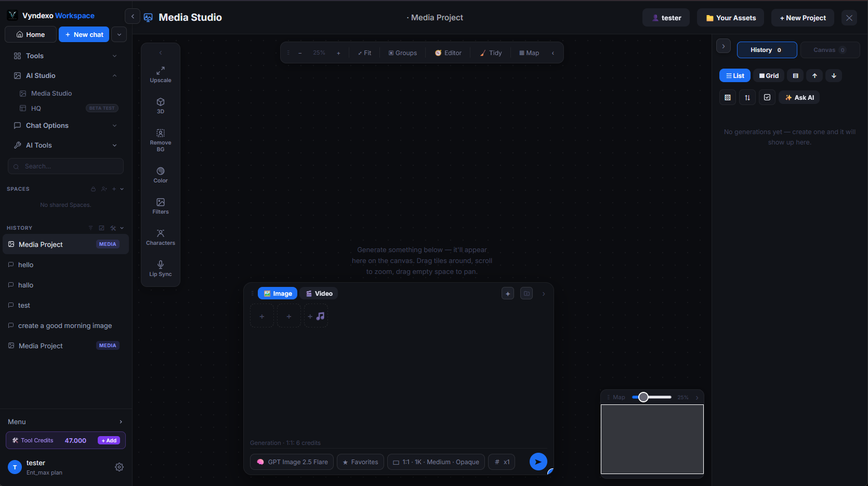Switch to the Image tab
868x486 pixels.
click(278, 294)
